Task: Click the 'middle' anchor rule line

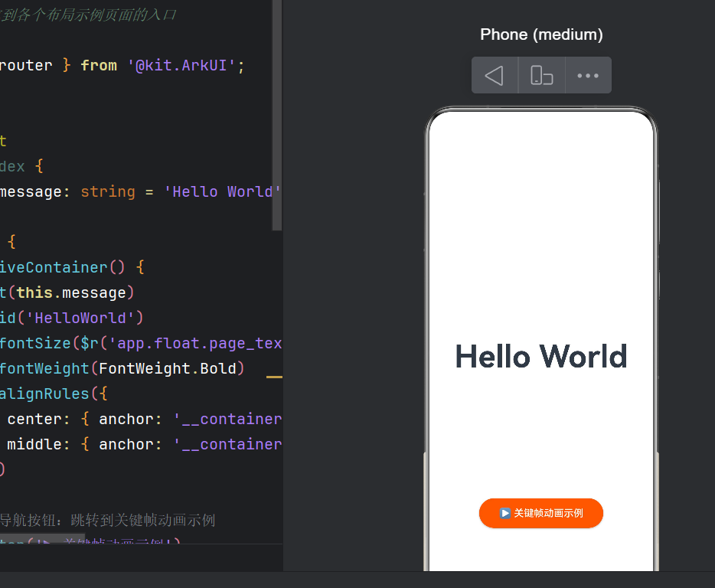Action: point(145,445)
